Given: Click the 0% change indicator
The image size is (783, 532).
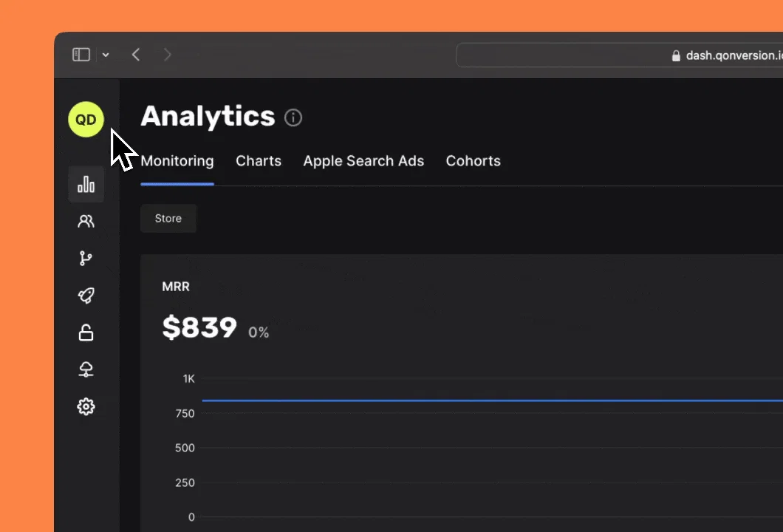Looking at the screenshot, I should pos(259,332).
